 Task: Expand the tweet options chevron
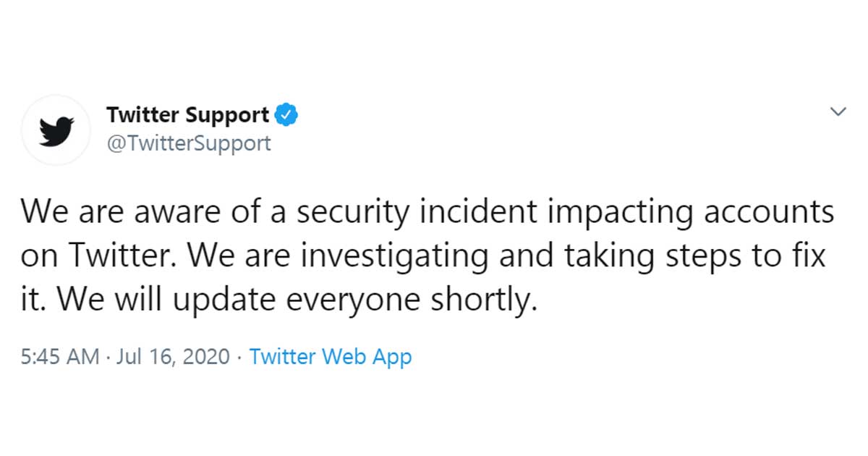point(838,111)
